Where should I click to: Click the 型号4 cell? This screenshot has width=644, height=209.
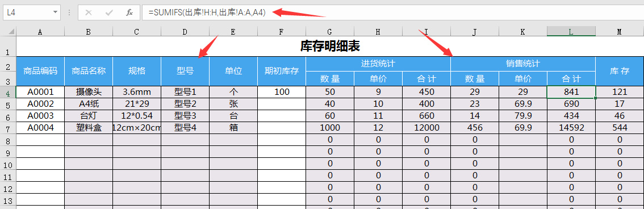click(x=185, y=128)
